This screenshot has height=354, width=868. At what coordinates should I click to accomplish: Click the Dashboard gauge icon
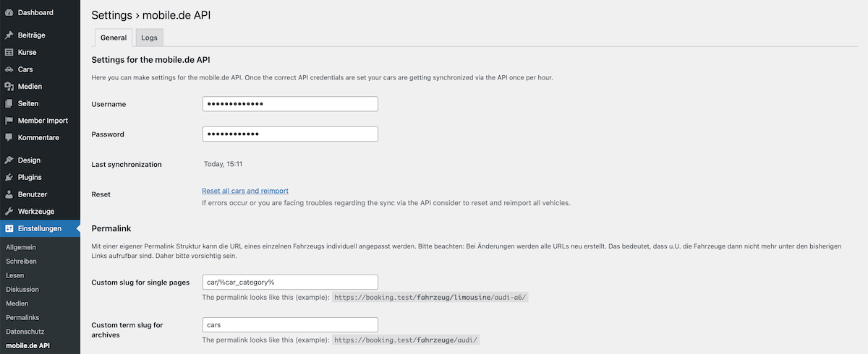tap(9, 13)
